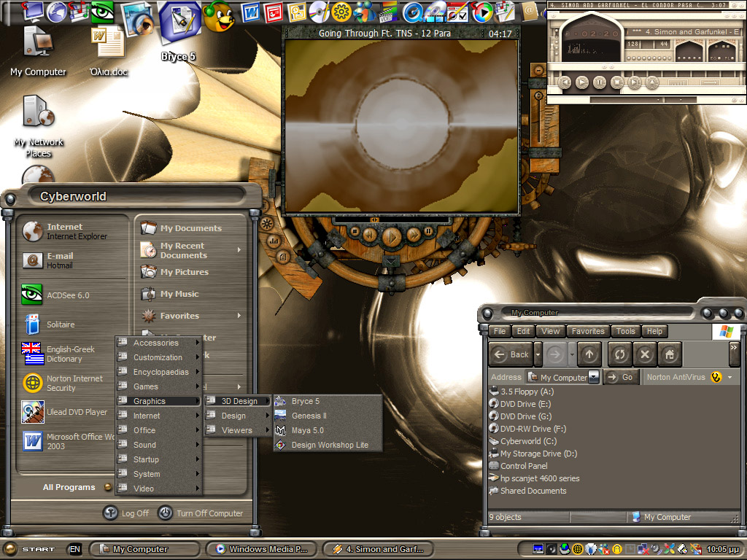Screen dimensions: 747x560
Task: Click the Home icon in My Computer toolbar
Action: click(x=670, y=354)
